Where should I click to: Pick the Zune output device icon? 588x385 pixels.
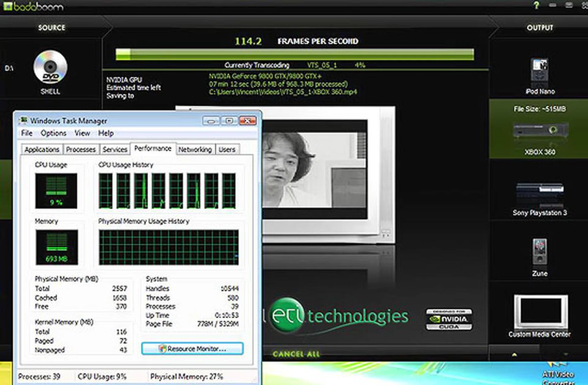pyautogui.click(x=539, y=251)
